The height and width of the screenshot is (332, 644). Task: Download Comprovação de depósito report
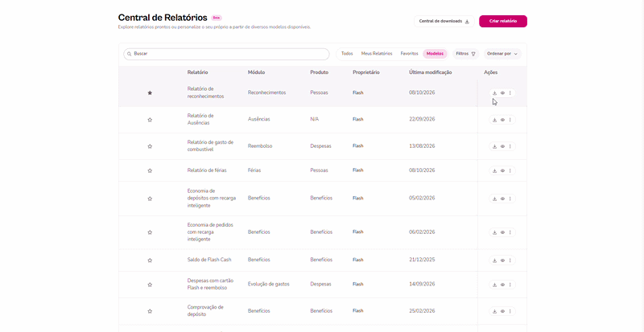tap(494, 311)
